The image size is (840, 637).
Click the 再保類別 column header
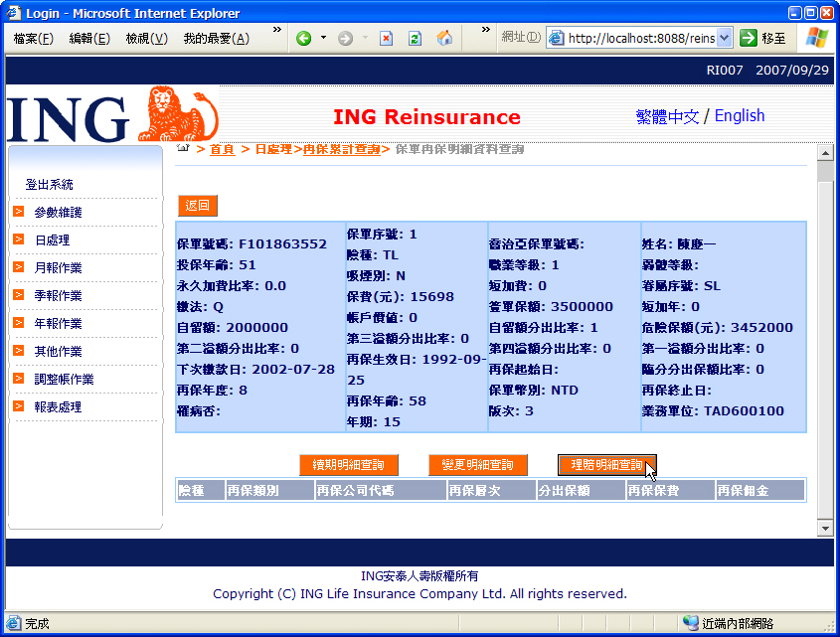[269, 490]
